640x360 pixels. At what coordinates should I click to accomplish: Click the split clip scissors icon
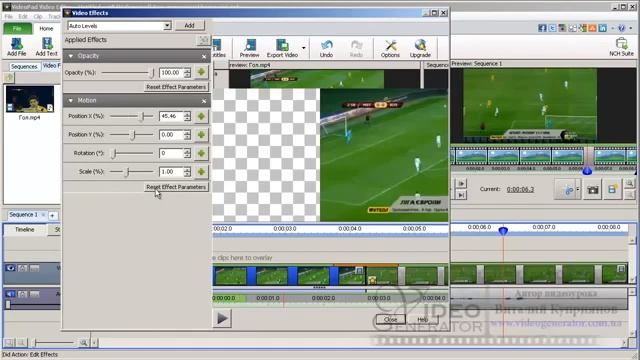[x=567, y=190]
